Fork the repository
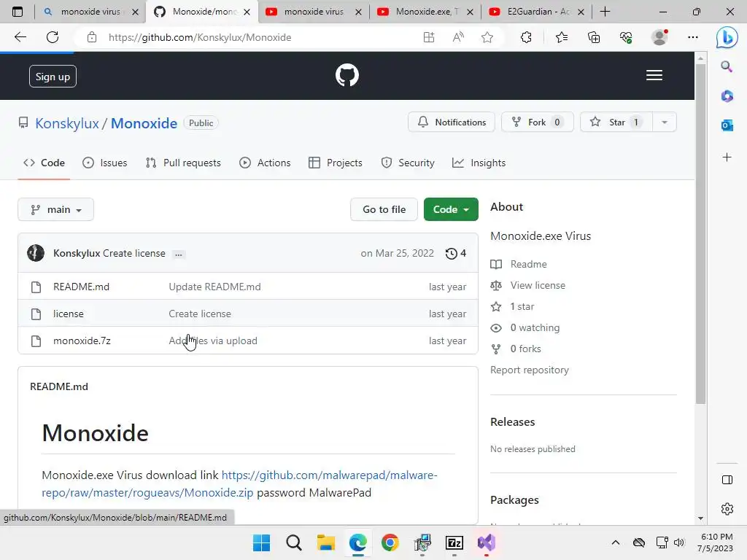 pos(538,122)
